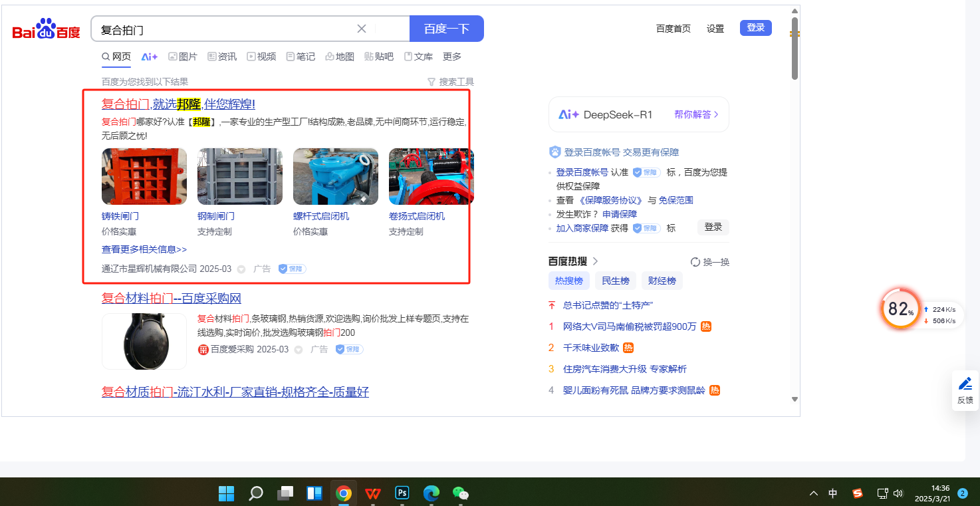Open Photoshop from the taskbar
Screen dimensions: 980x506
pyautogui.click(x=402, y=493)
